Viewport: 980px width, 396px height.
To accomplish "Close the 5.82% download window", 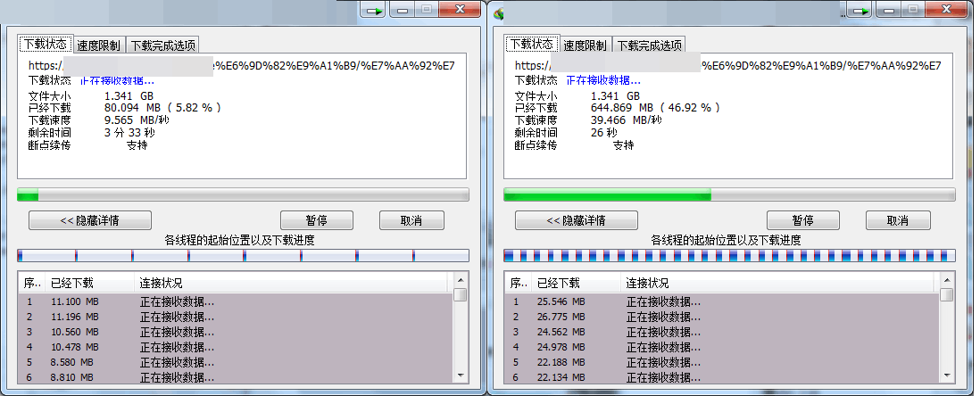I will 460,10.
